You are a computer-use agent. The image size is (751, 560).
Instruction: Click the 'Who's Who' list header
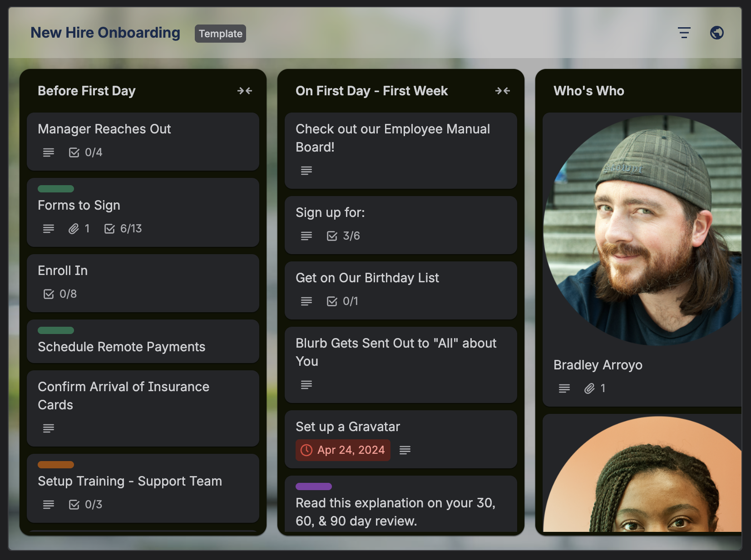point(588,91)
